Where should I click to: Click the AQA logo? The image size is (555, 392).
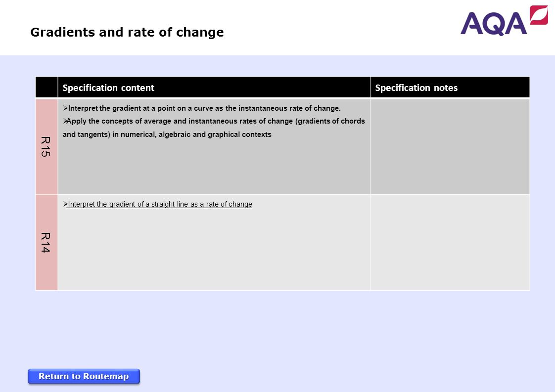504,21
